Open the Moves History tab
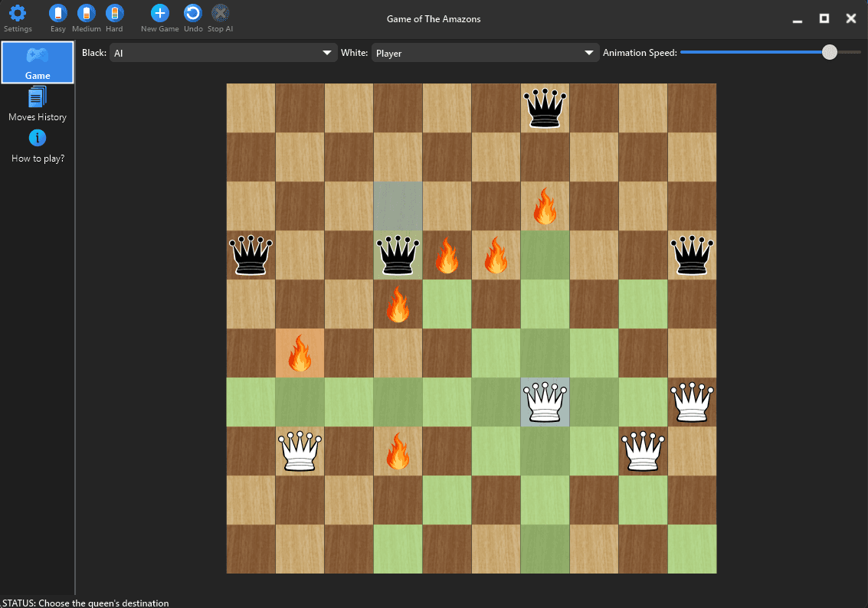Viewport: 868px width, 608px height. pos(38,105)
